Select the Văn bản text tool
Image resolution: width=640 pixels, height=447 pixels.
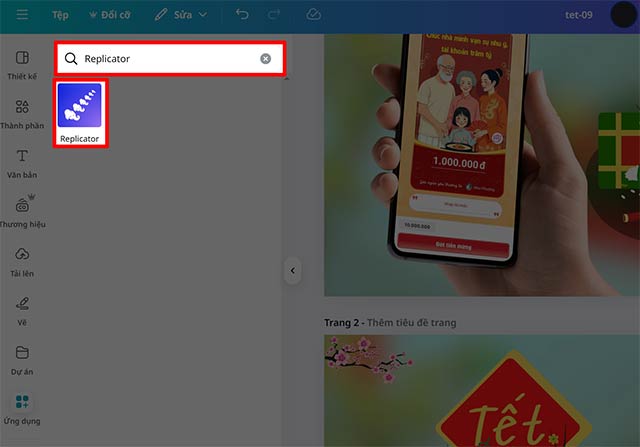pyautogui.click(x=22, y=164)
